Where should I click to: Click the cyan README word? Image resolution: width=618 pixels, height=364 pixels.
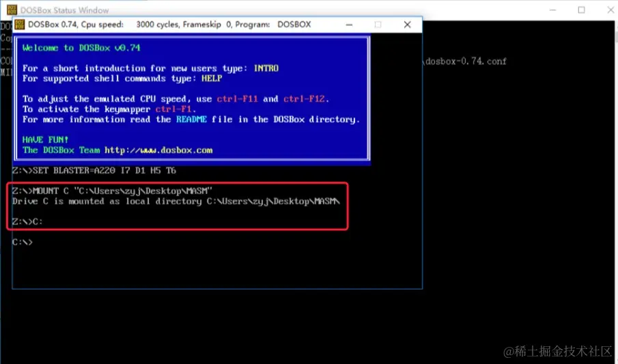[x=191, y=120]
